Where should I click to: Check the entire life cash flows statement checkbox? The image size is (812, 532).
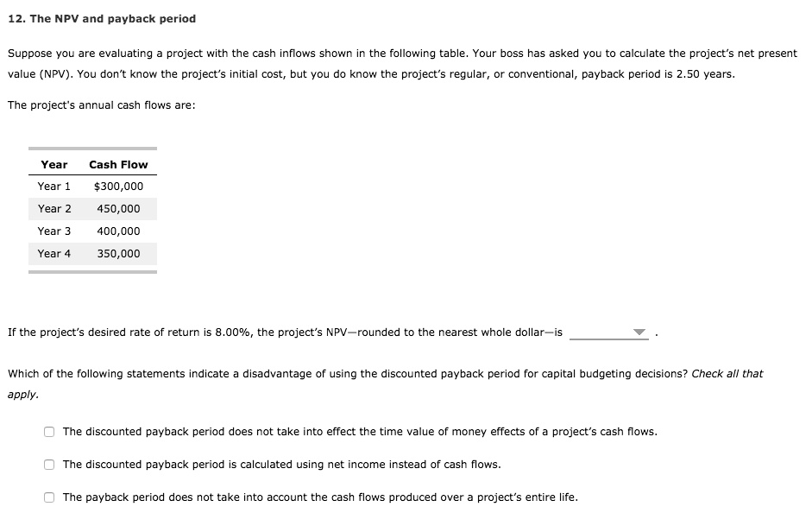(x=49, y=497)
